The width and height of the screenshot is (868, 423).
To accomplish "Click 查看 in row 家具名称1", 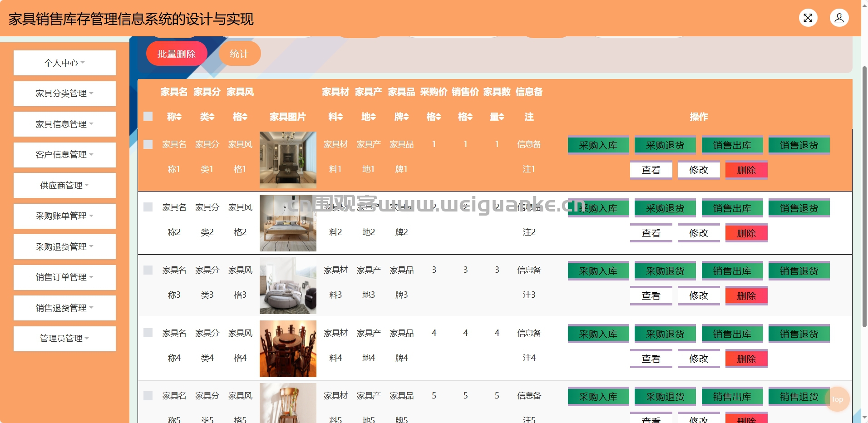I will coord(651,170).
